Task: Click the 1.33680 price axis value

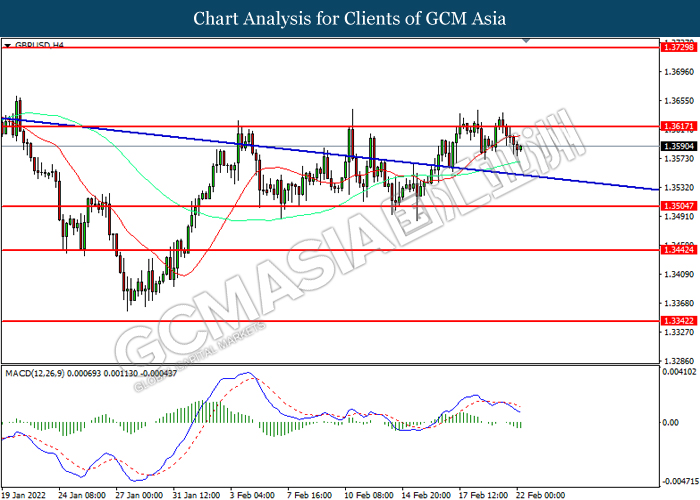Action: tap(679, 303)
